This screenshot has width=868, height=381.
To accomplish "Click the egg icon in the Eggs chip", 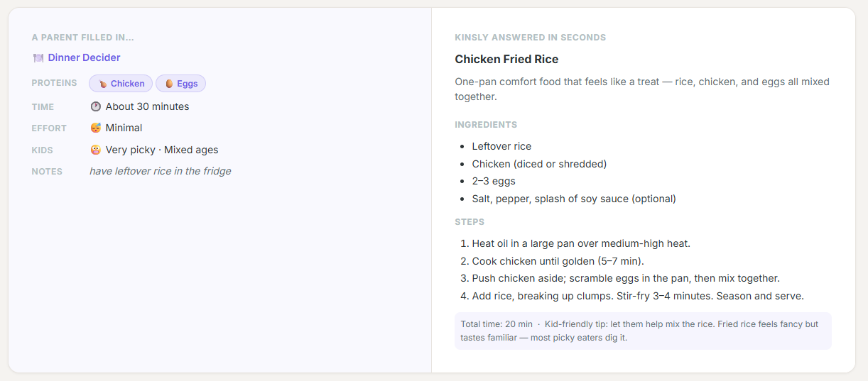I will [x=169, y=84].
